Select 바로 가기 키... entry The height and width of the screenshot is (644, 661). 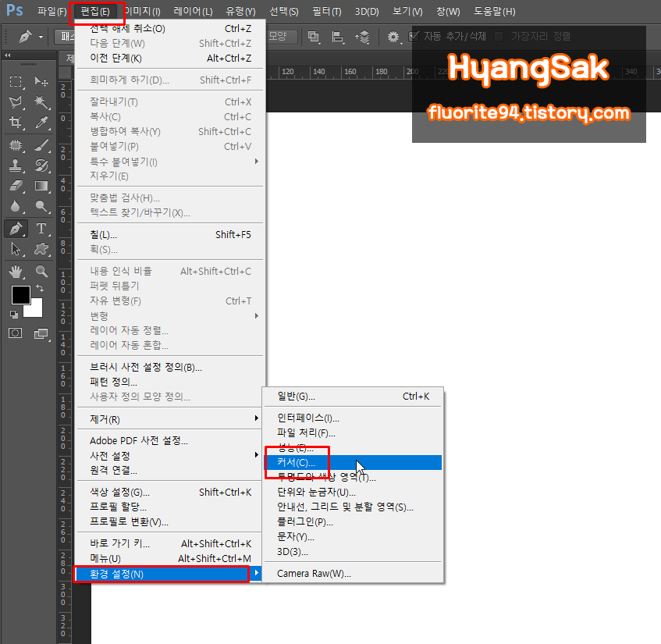click(170, 543)
